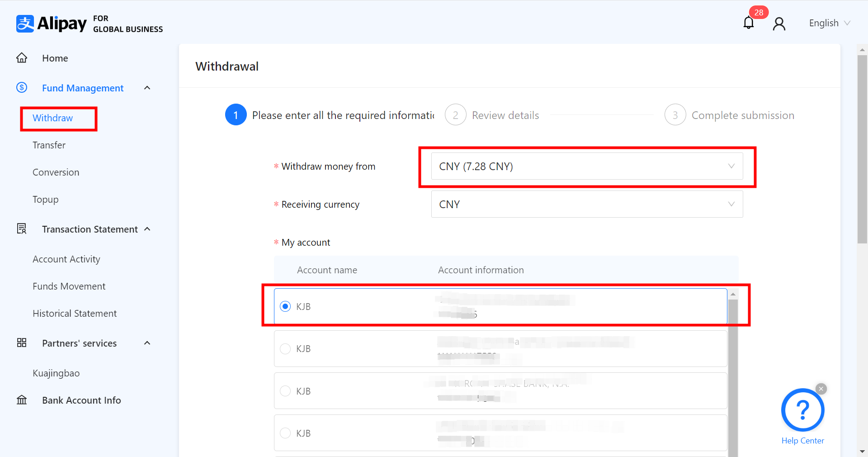The image size is (868, 457).
Task: Click the Alipay logo
Action: tap(52, 24)
